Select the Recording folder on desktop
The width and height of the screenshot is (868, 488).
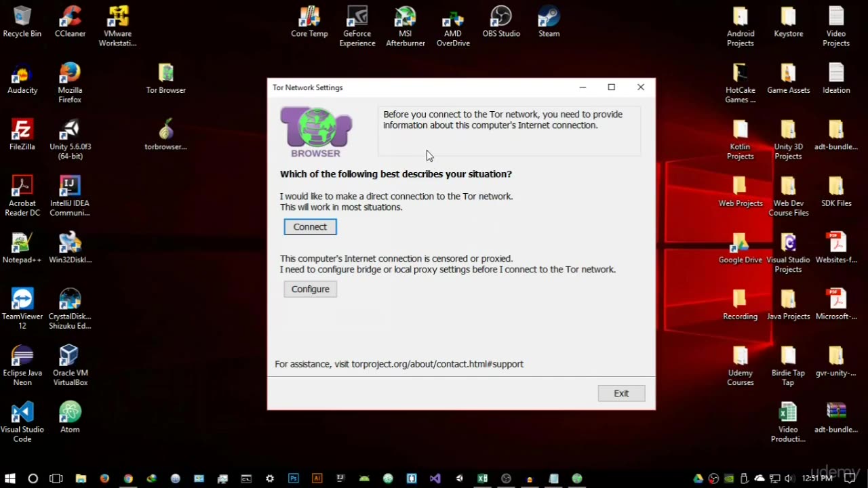tap(741, 304)
